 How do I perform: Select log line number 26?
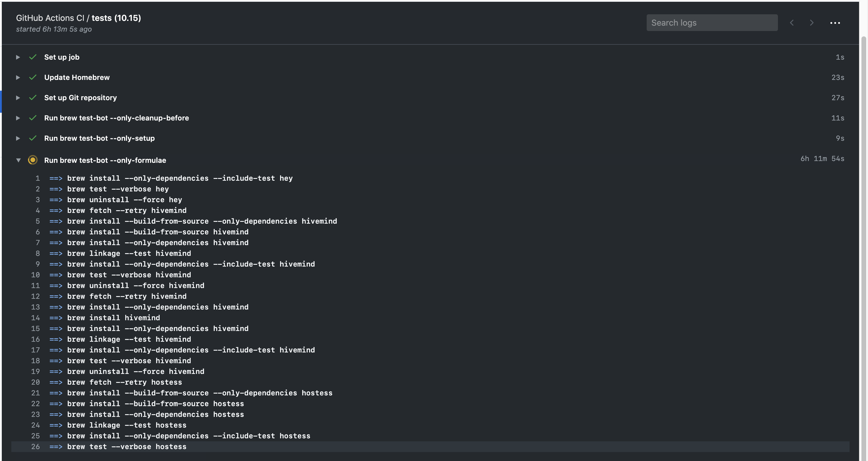[35, 446]
